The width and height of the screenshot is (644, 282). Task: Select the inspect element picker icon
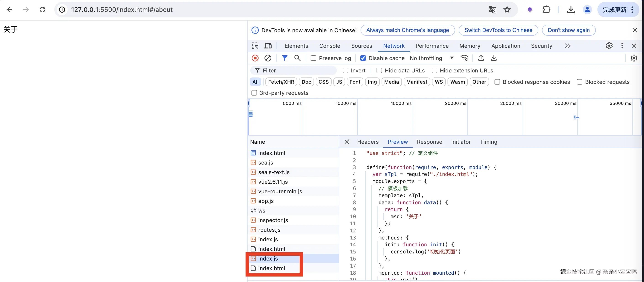click(255, 46)
